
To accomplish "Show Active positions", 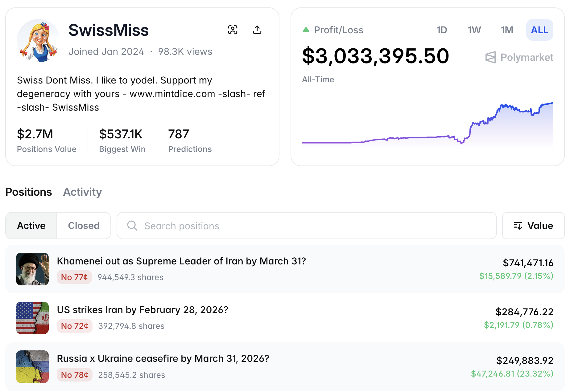I will click(31, 226).
